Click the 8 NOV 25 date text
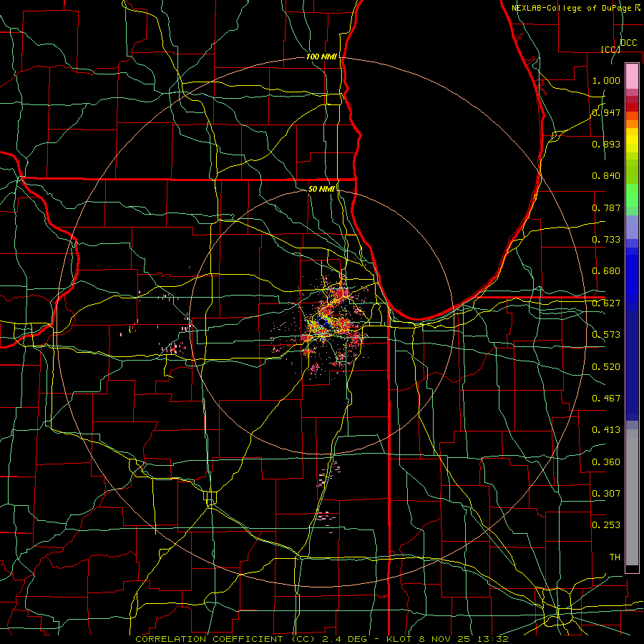Screen dimensions: 644x644 click(x=446, y=639)
